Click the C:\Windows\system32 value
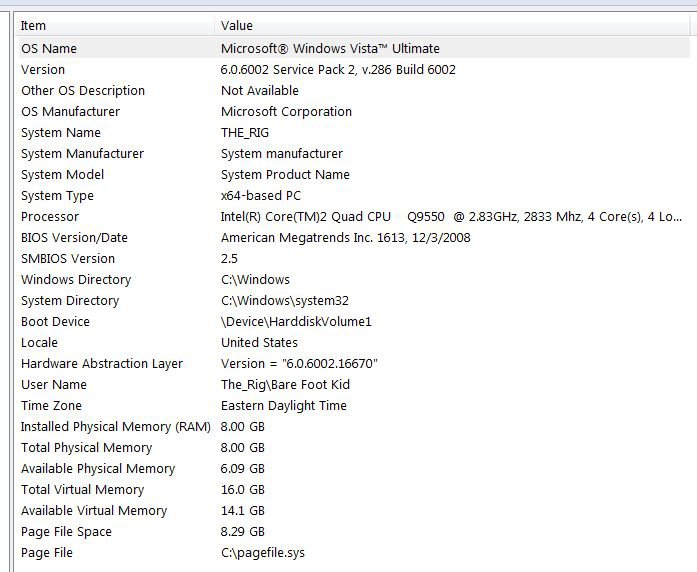This screenshot has width=697, height=572. [285, 301]
